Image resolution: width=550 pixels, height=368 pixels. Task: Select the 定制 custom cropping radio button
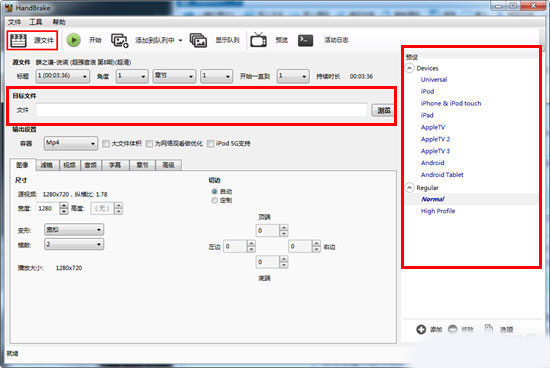pos(214,200)
